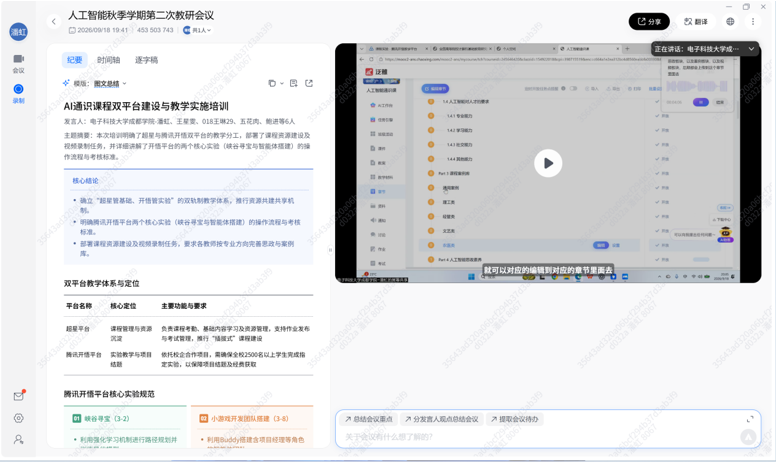Go back using the top-left arrow
776x462 pixels.
(53, 21)
